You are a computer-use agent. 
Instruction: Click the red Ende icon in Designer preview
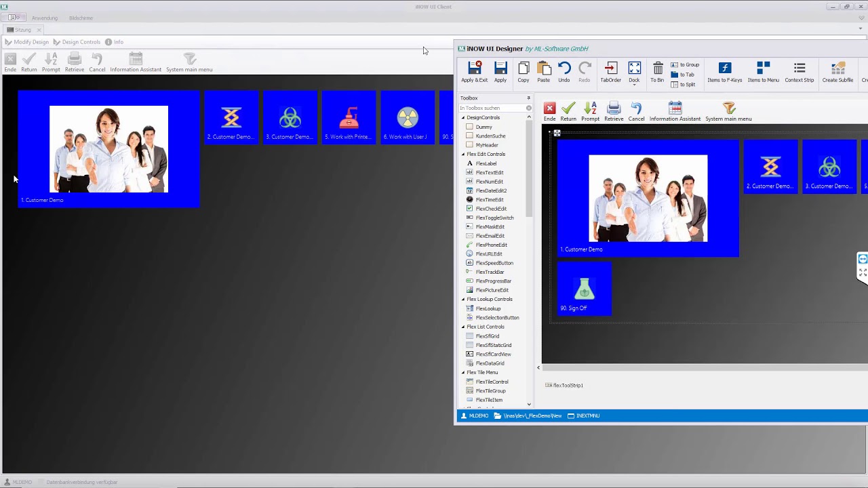[550, 108]
